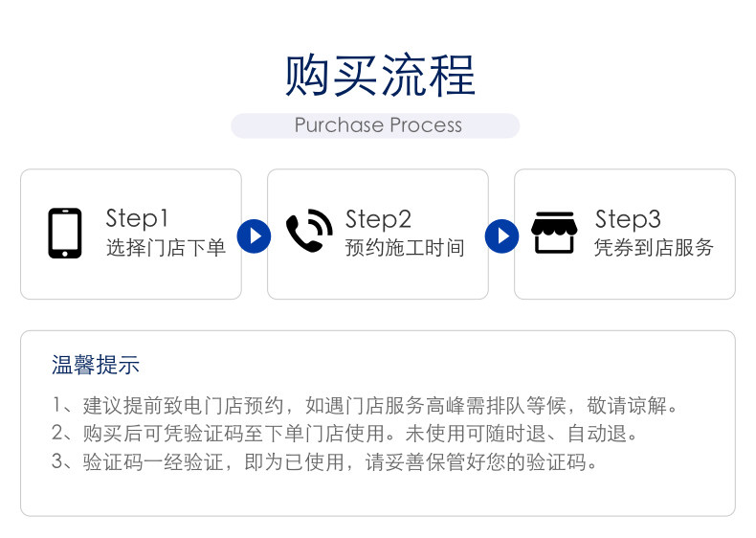This screenshot has height=538, width=756.
Task: Click the blue arrow between Step2 and Step3
Action: [x=501, y=235]
